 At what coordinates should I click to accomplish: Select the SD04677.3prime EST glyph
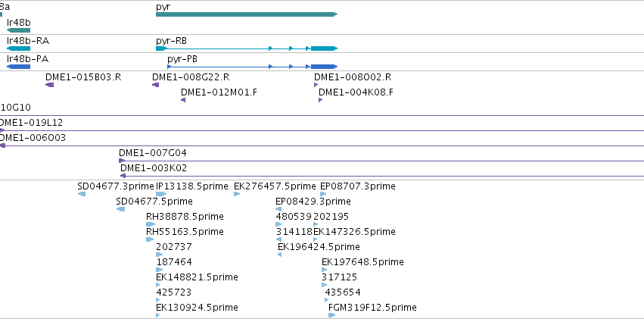[82, 194]
